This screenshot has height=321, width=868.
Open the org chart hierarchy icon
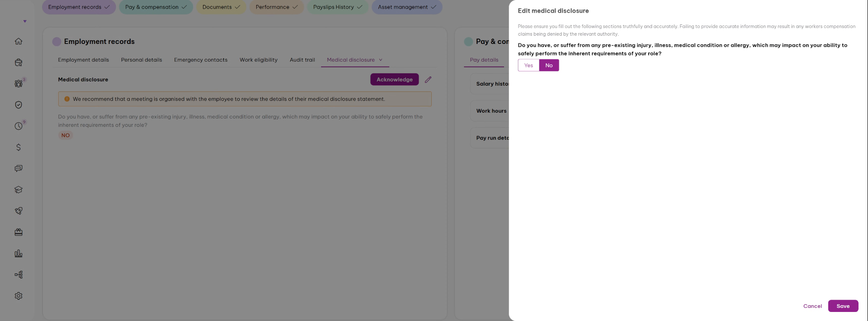click(x=19, y=274)
